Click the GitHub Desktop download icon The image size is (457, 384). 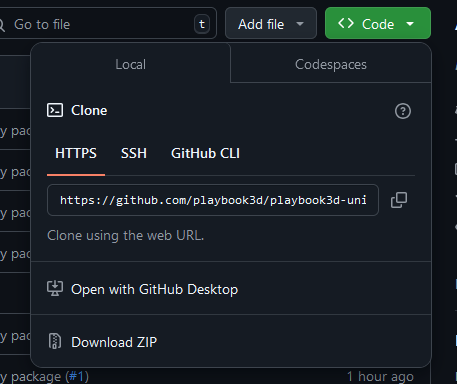(55, 289)
